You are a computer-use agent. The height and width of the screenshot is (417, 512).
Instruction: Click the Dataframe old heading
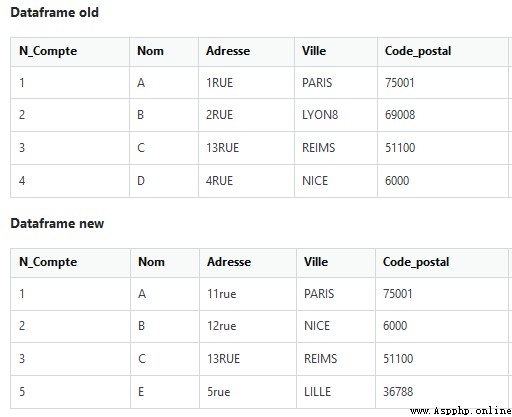(x=54, y=12)
